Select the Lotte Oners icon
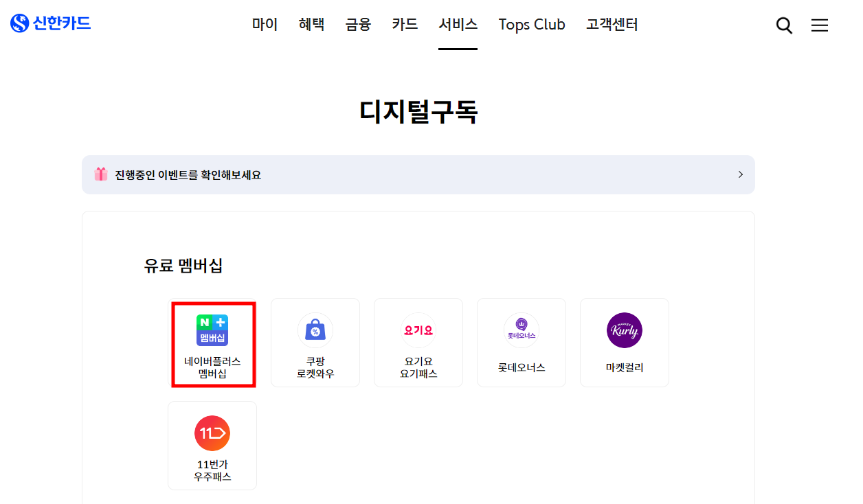The width and height of the screenshot is (863, 504). pos(522,330)
